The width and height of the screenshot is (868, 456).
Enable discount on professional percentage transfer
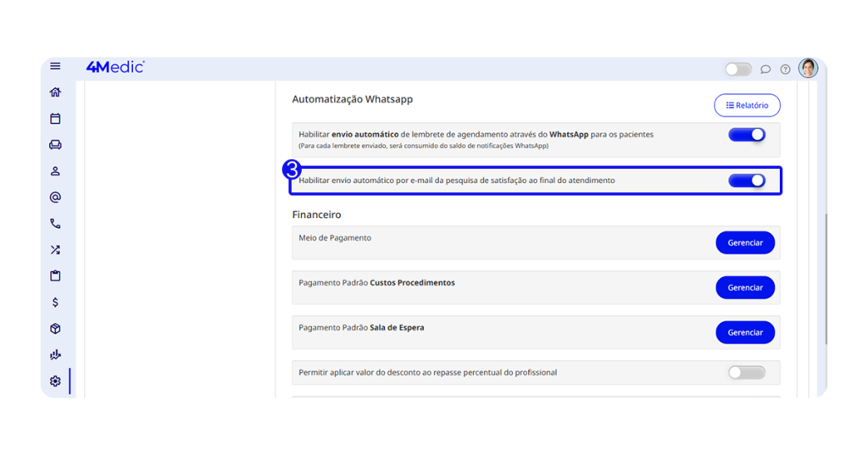click(x=747, y=373)
